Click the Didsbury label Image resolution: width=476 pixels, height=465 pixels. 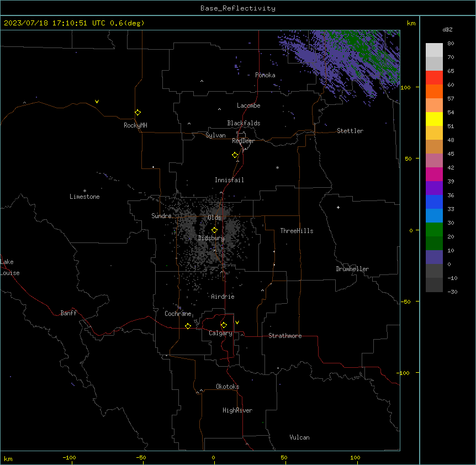coord(211,238)
